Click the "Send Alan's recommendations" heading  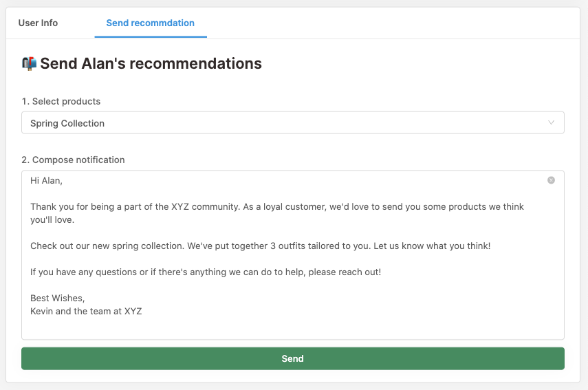[151, 64]
